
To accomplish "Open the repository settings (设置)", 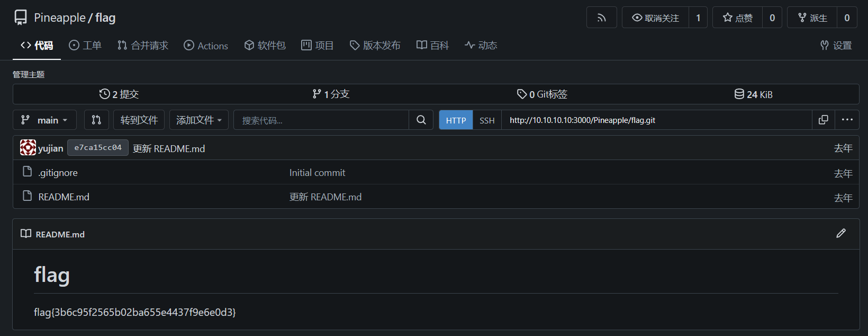I will click(836, 46).
